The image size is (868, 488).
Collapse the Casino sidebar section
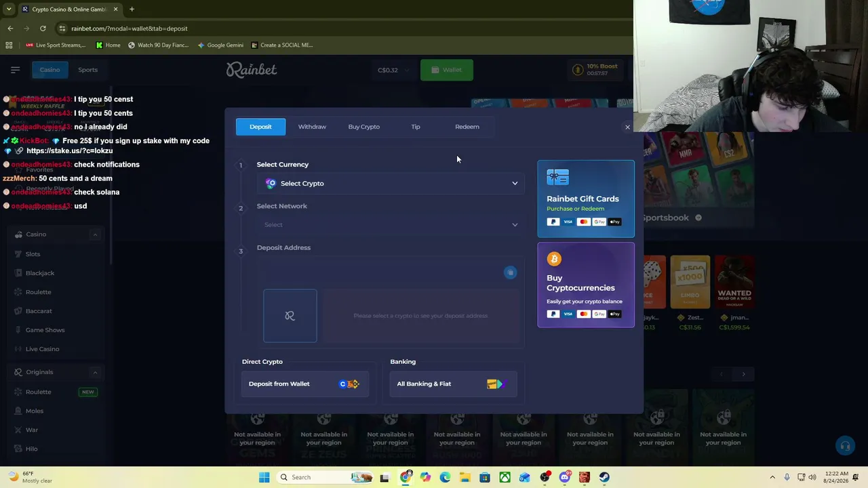[x=95, y=235]
